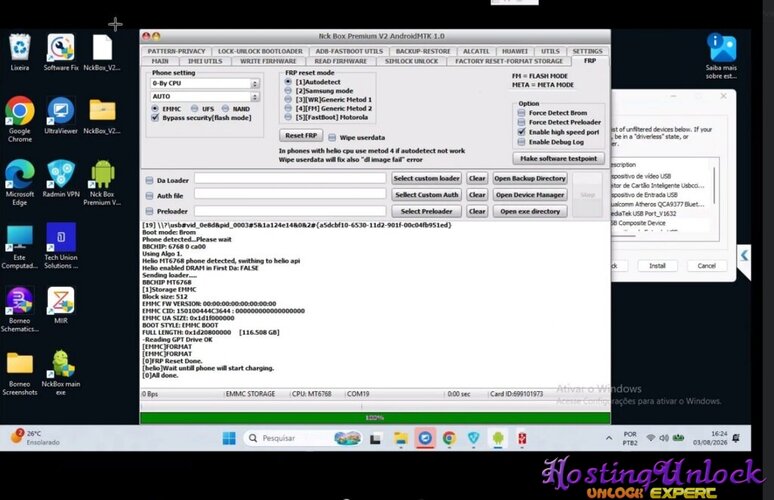The image size is (774, 500).
Task: Open the ADB-FASTBOOT UTILS tab
Action: tap(349, 51)
